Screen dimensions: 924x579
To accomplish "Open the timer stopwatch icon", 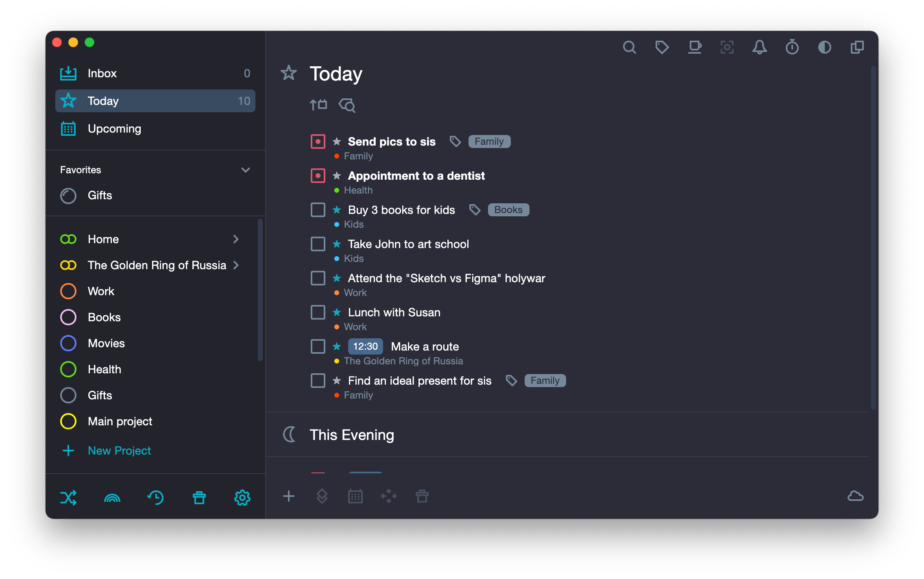I will (792, 48).
